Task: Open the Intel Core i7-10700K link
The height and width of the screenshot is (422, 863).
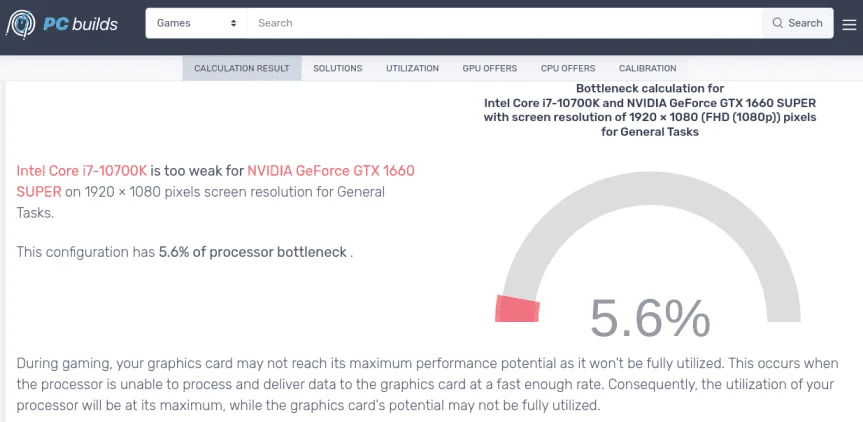Action: 82,171
